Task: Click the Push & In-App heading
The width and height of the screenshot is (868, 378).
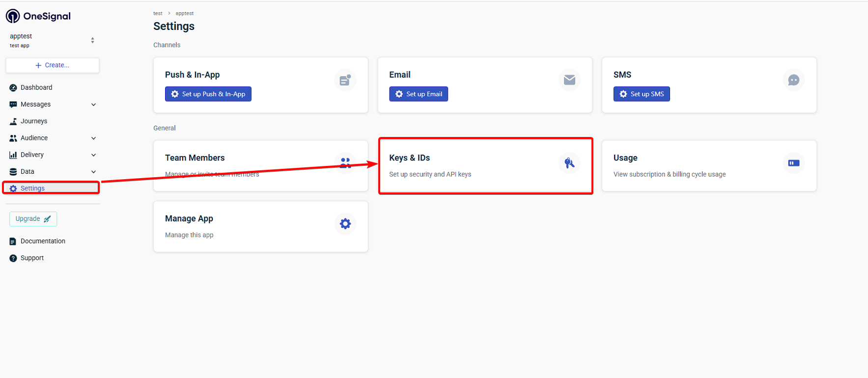Action: point(193,75)
